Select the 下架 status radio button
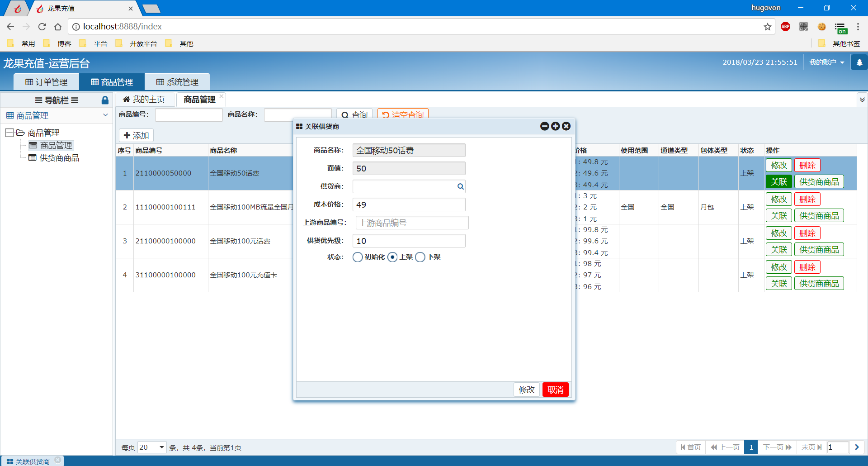Viewport: 868px width, 466px height. [x=420, y=257]
